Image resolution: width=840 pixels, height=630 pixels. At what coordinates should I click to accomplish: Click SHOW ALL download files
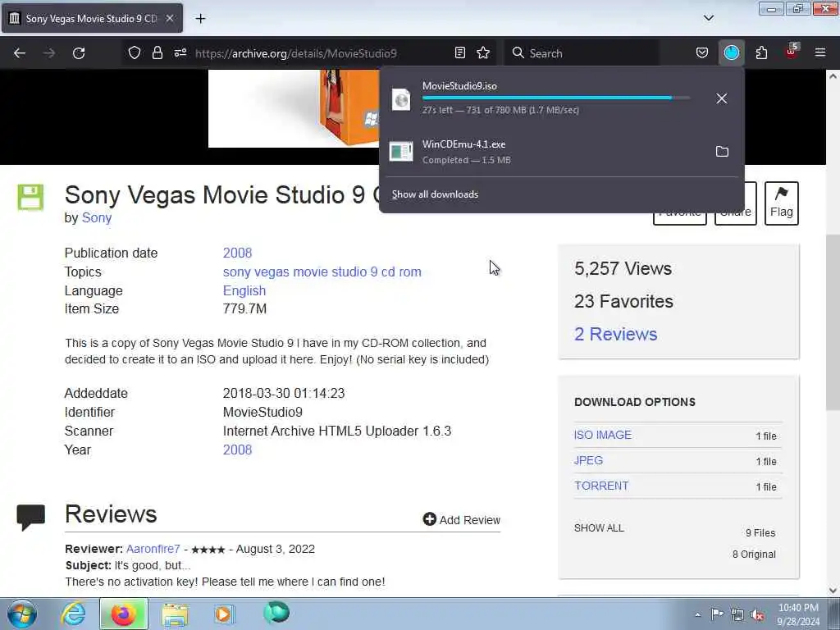coord(599,527)
